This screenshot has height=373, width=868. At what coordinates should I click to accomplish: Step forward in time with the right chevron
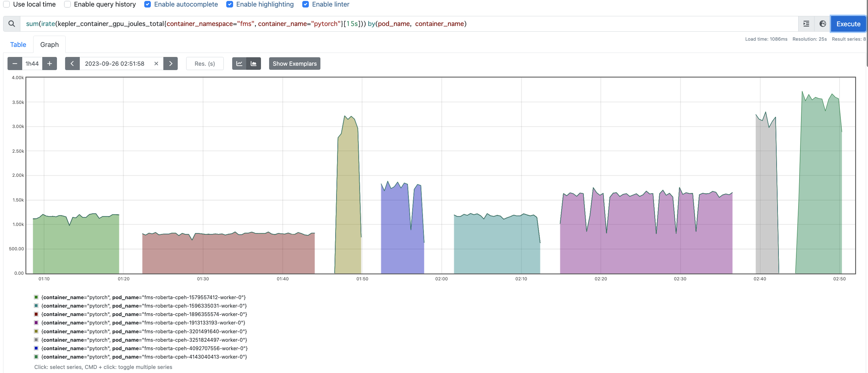point(171,63)
